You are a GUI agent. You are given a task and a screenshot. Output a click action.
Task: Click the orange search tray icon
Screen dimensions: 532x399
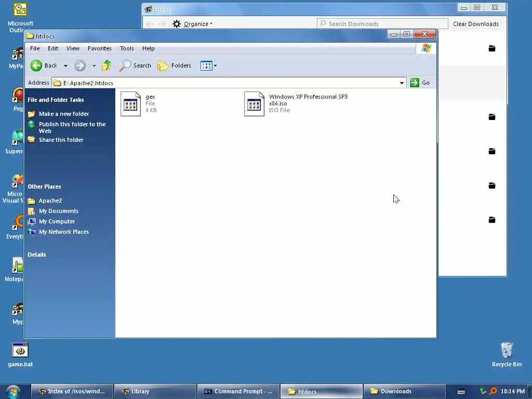(x=493, y=392)
